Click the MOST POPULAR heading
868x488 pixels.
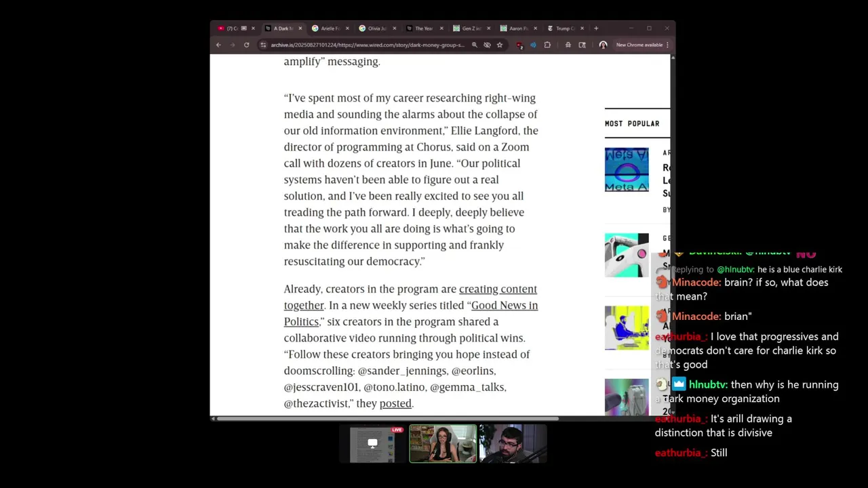(632, 123)
